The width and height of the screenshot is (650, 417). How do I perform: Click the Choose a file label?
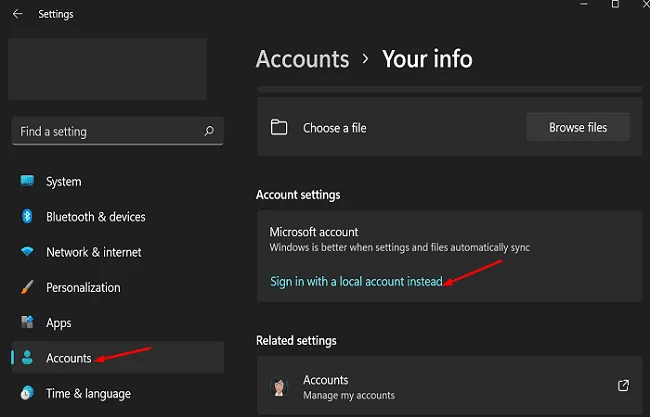(x=335, y=128)
